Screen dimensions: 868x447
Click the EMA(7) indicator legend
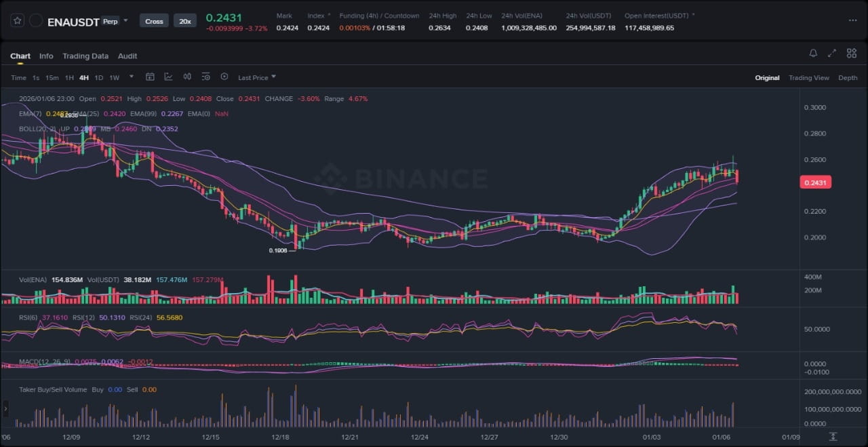click(x=31, y=114)
